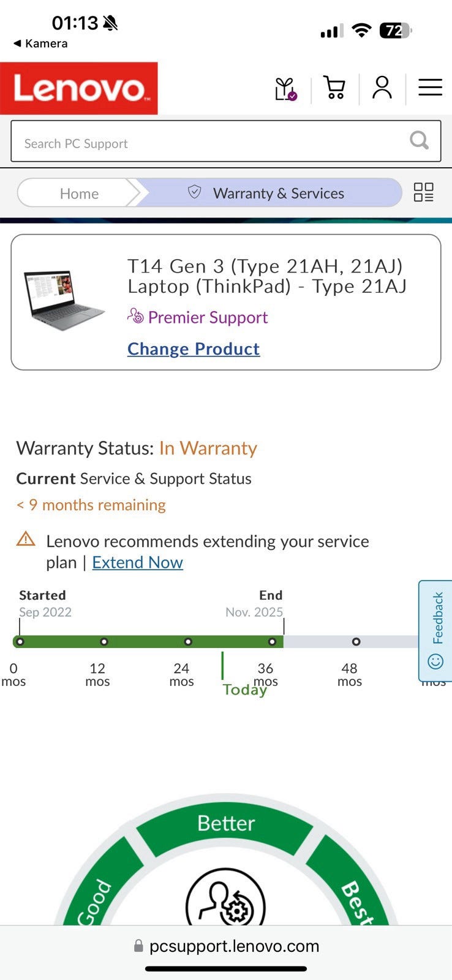The height and width of the screenshot is (980, 452).
Task: Open the shopping cart
Action: tap(334, 88)
